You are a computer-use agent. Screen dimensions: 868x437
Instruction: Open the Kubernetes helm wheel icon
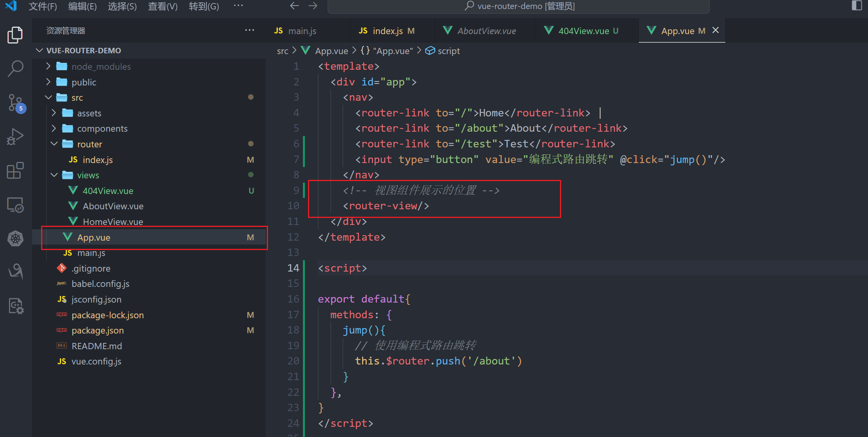pyautogui.click(x=15, y=238)
